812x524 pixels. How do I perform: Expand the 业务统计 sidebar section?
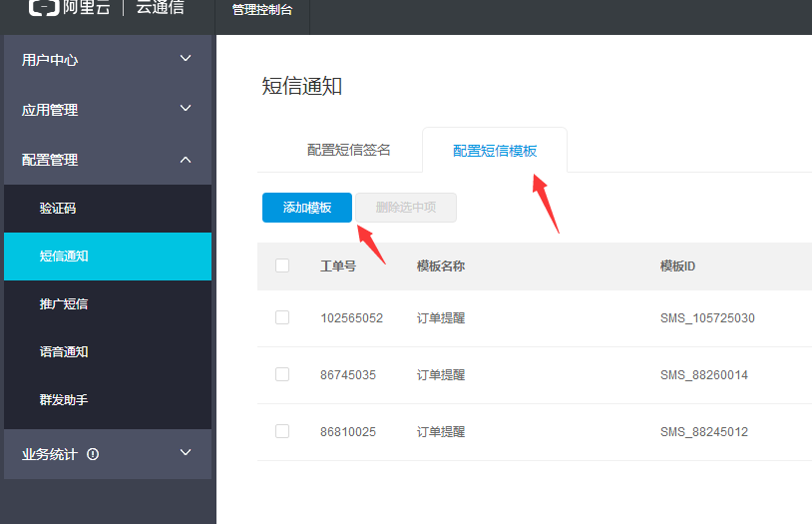pos(108,454)
